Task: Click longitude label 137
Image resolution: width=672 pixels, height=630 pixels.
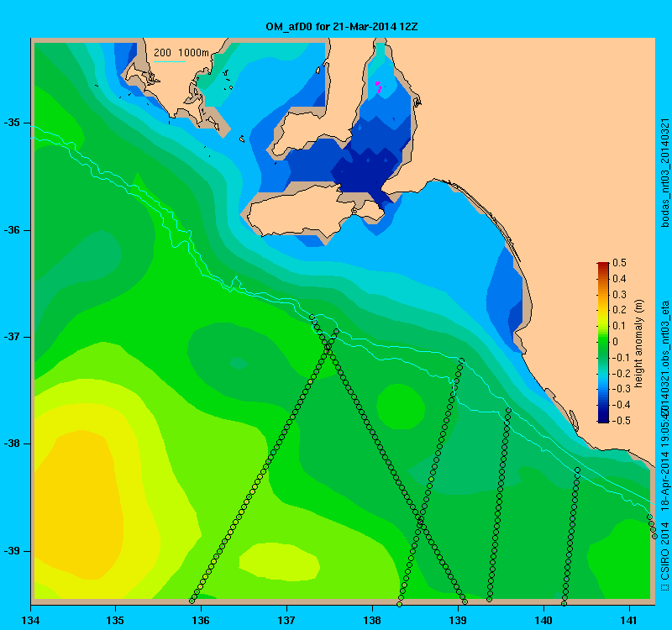Action: click(286, 621)
